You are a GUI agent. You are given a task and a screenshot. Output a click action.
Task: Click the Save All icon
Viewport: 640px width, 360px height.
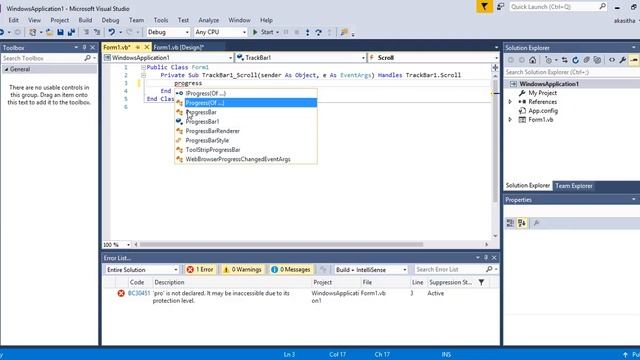click(71, 32)
